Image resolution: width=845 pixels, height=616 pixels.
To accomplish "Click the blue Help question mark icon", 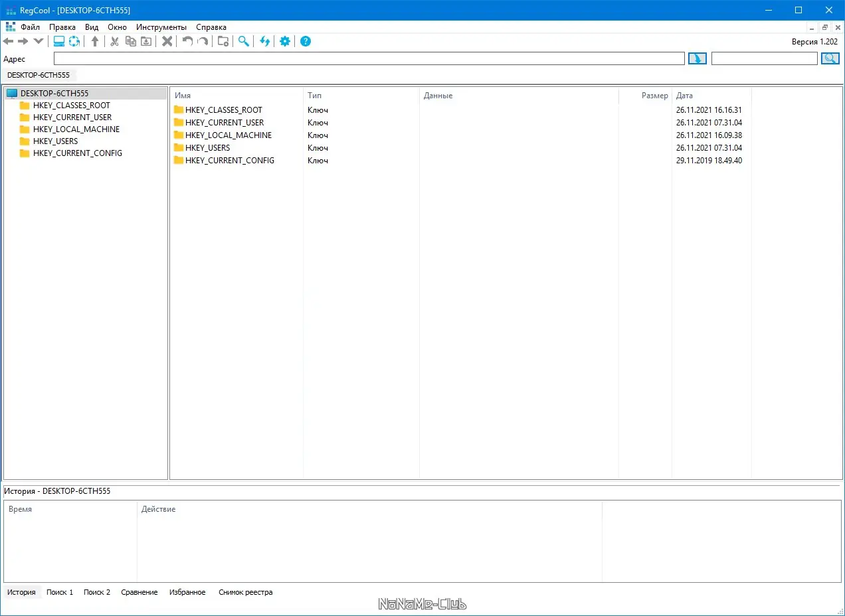I will (306, 41).
